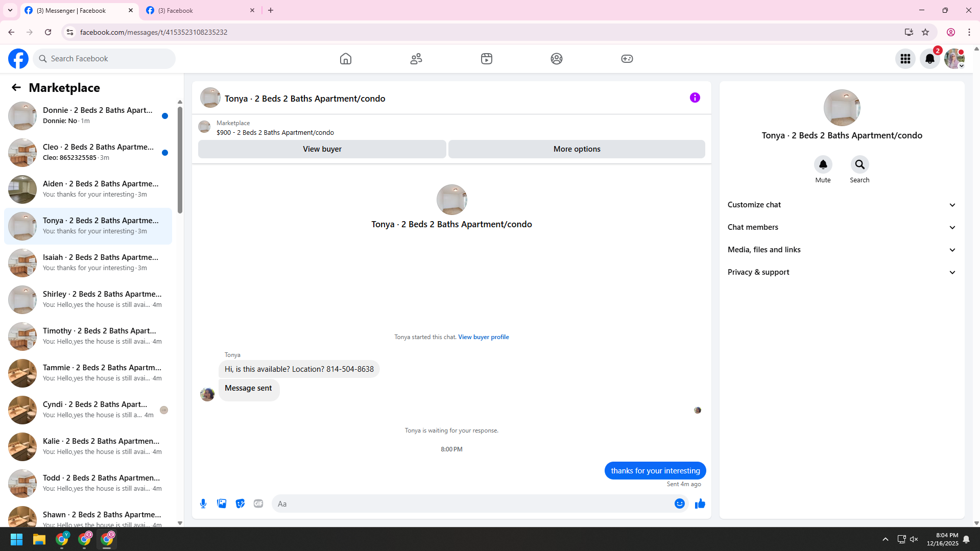
Task: Open Kalie conversation in the list
Action: click(88, 447)
